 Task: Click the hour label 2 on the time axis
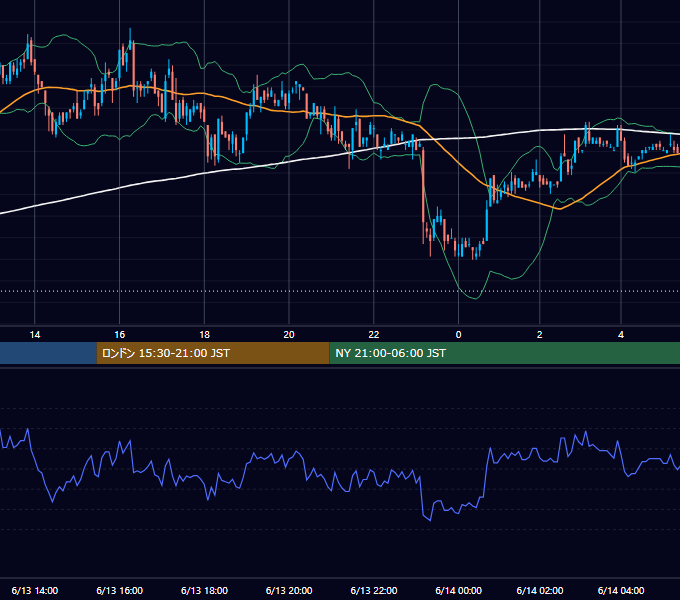coord(539,335)
